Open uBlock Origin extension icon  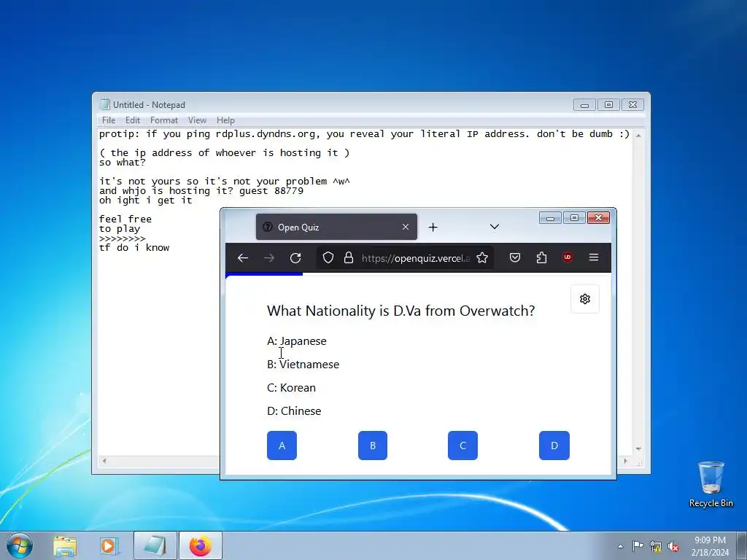click(x=568, y=257)
